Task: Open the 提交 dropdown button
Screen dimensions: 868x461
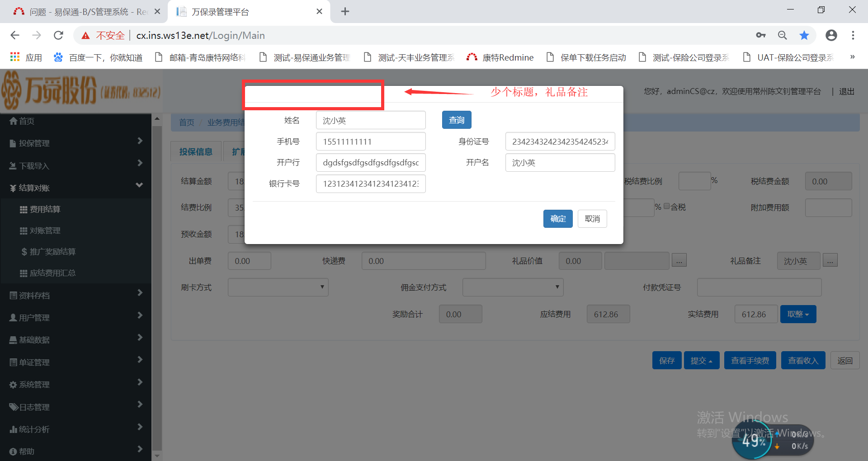Action: click(702, 360)
